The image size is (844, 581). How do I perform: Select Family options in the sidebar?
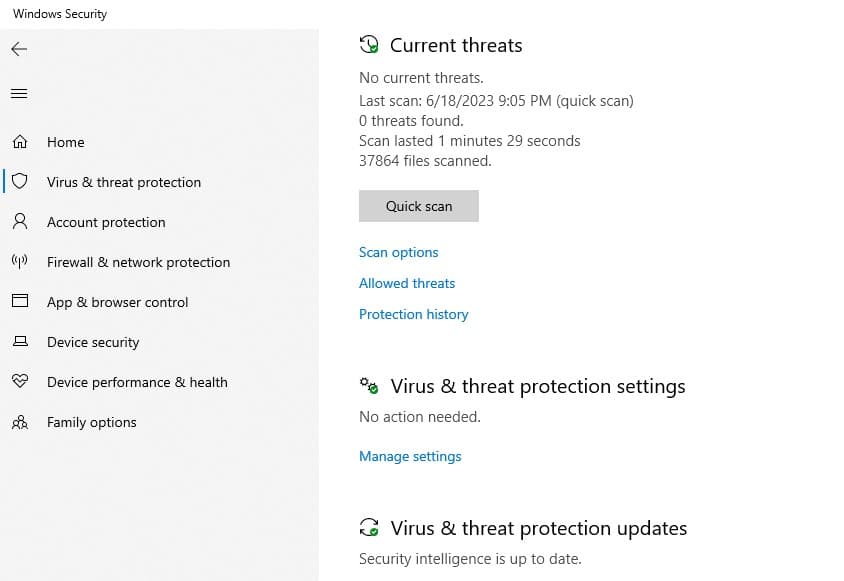tap(91, 422)
